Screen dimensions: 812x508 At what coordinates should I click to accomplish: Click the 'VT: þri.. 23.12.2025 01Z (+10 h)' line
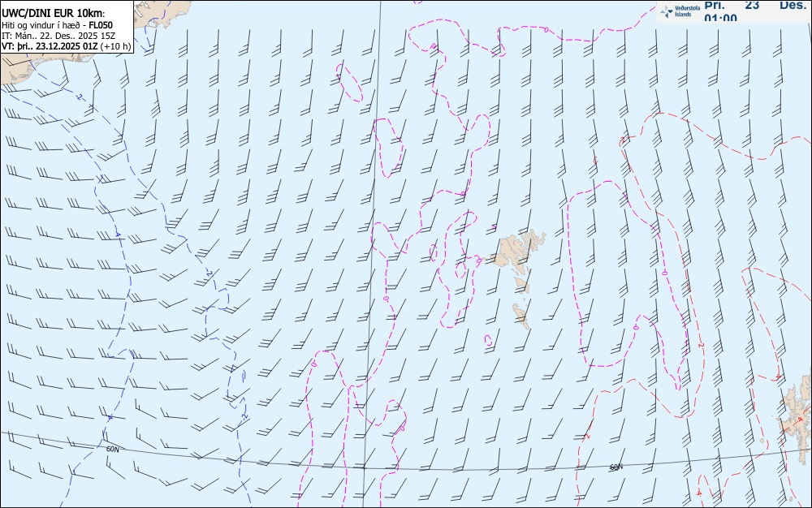coord(67,46)
